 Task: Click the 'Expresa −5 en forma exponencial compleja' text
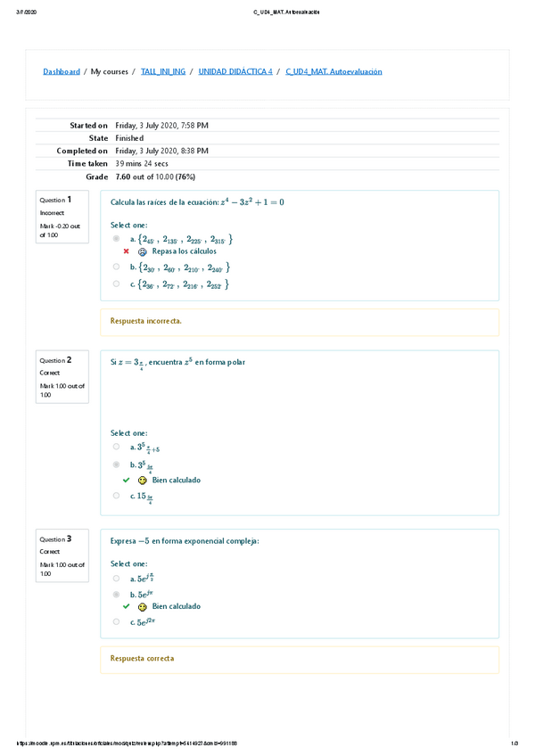coord(185,541)
